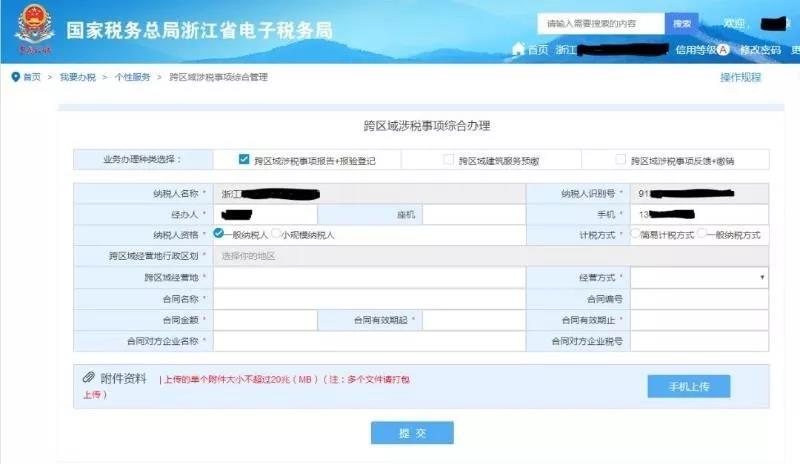Check the 跨区域建筑服务预缴 checkbox
Screen dimensions: 800x464
[448, 159]
